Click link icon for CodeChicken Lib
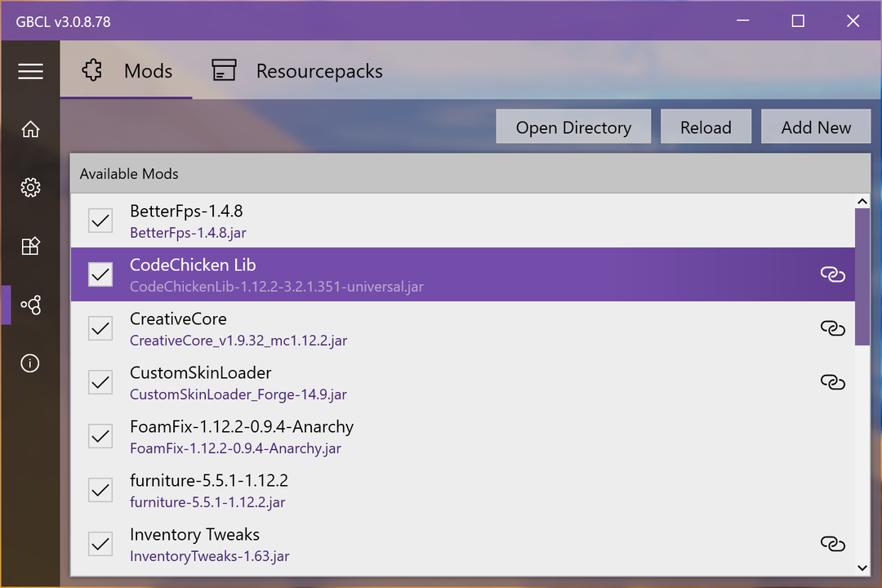882x588 pixels. tap(832, 274)
